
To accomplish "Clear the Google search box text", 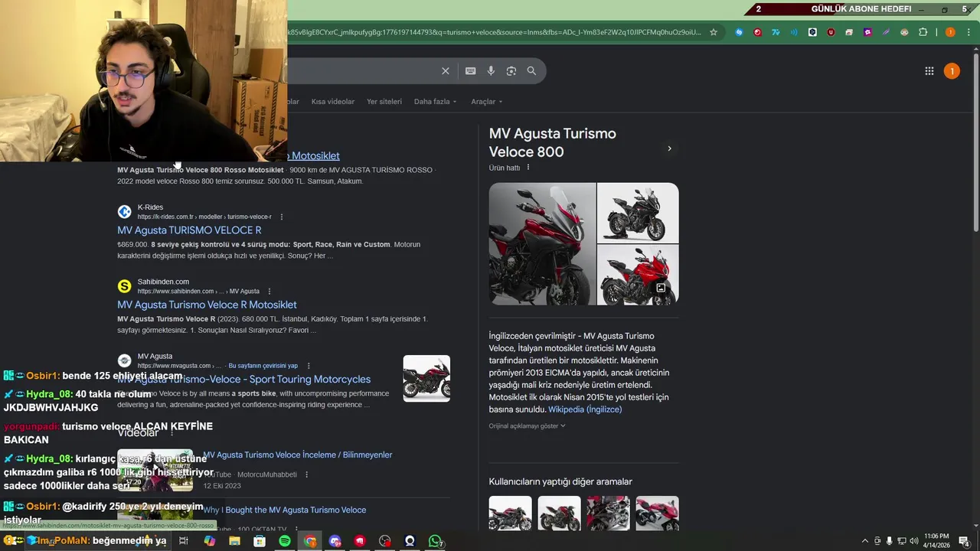I will [446, 70].
